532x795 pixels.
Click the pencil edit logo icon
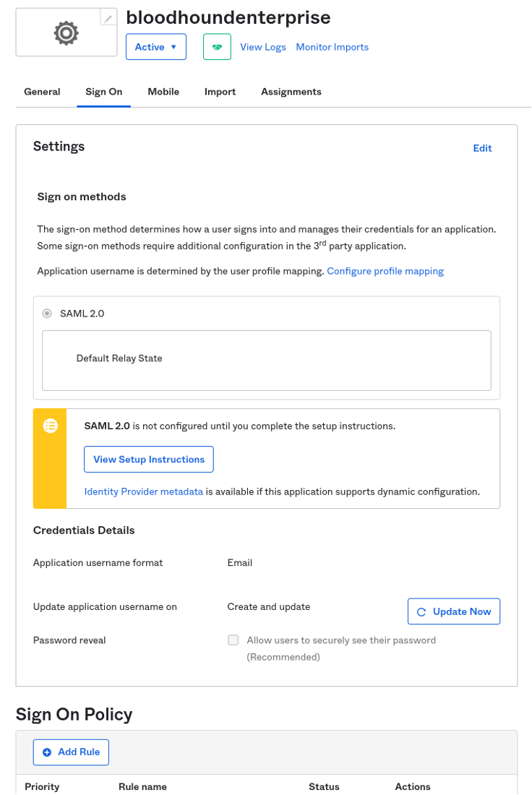click(x=108, y=18)
